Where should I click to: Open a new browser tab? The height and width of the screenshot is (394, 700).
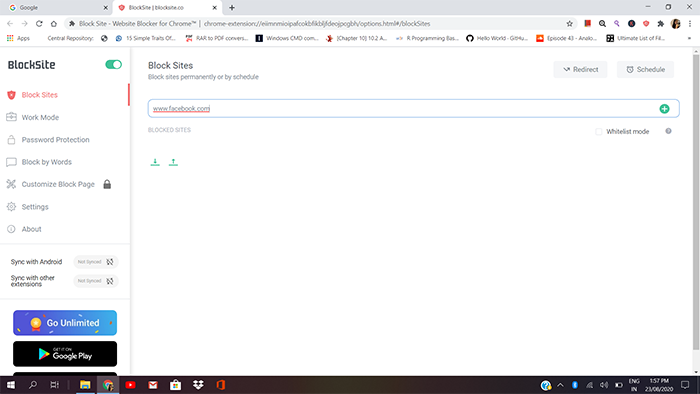(232, 8)
